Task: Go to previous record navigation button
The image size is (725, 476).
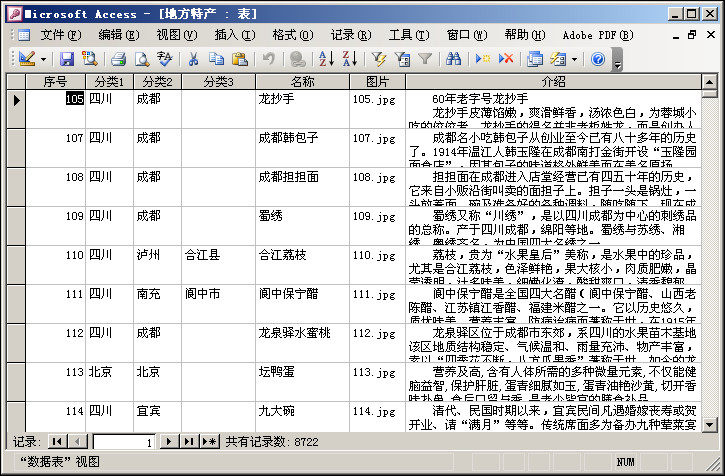Action: tap(77, 442)
